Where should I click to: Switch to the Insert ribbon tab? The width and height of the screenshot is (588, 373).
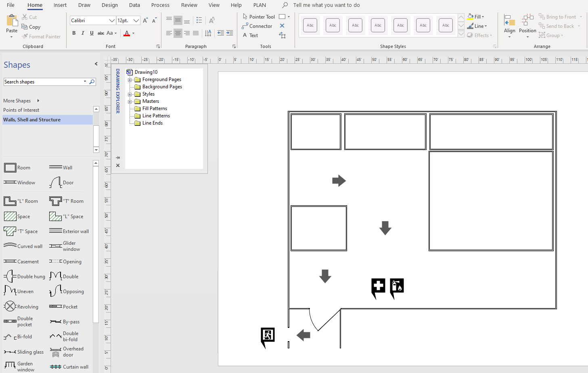[60, 5]
